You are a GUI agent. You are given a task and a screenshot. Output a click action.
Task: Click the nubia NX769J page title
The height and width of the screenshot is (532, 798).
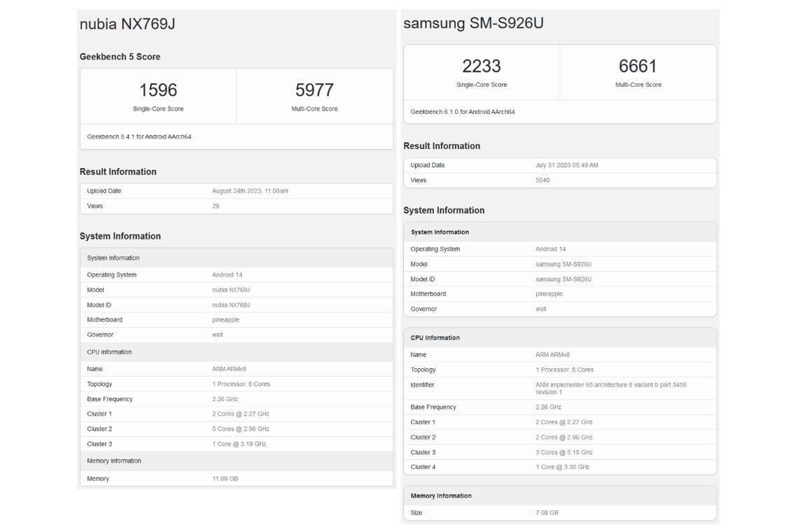127,24
